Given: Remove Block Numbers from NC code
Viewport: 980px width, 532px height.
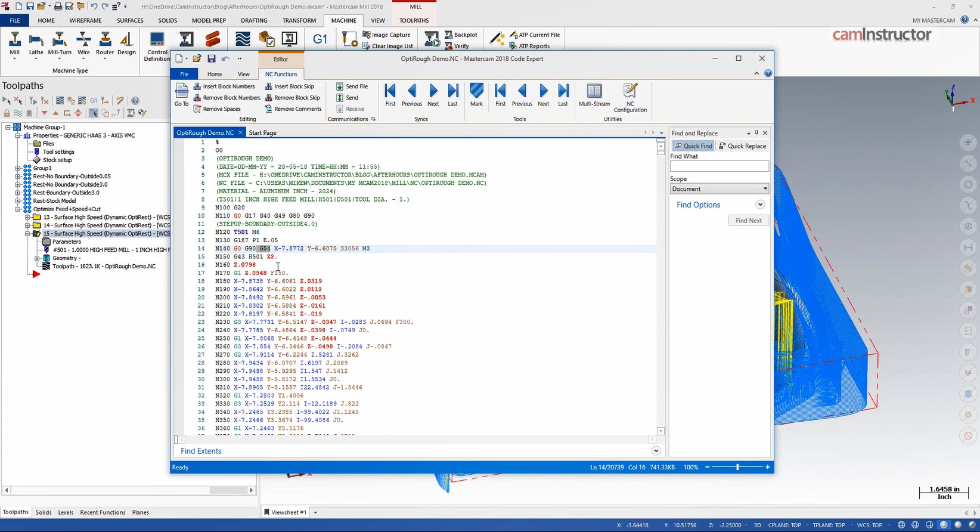Looking at the screenshot, I should point(227,98).
